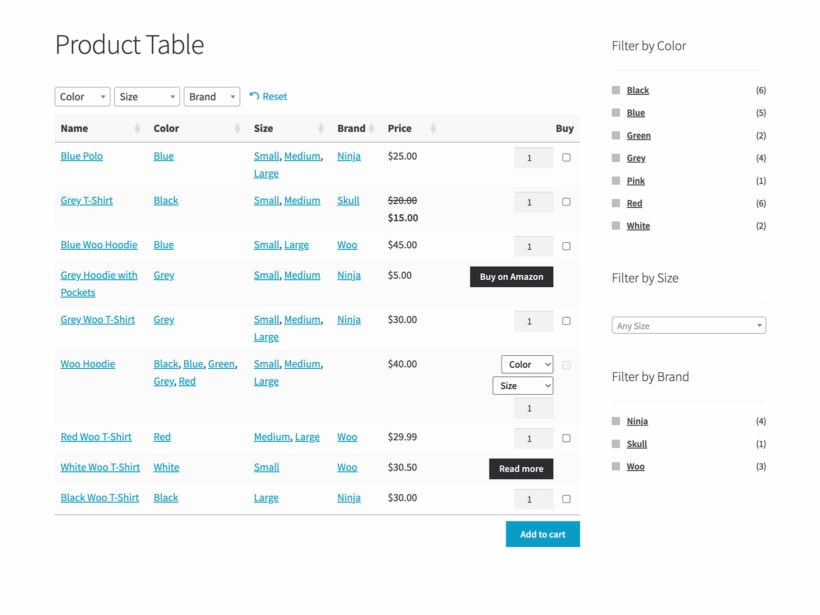Screen dimensions: 820x615
Task: Expand the Any Size dropdown in the sidebar
Action: click(689, 325)
